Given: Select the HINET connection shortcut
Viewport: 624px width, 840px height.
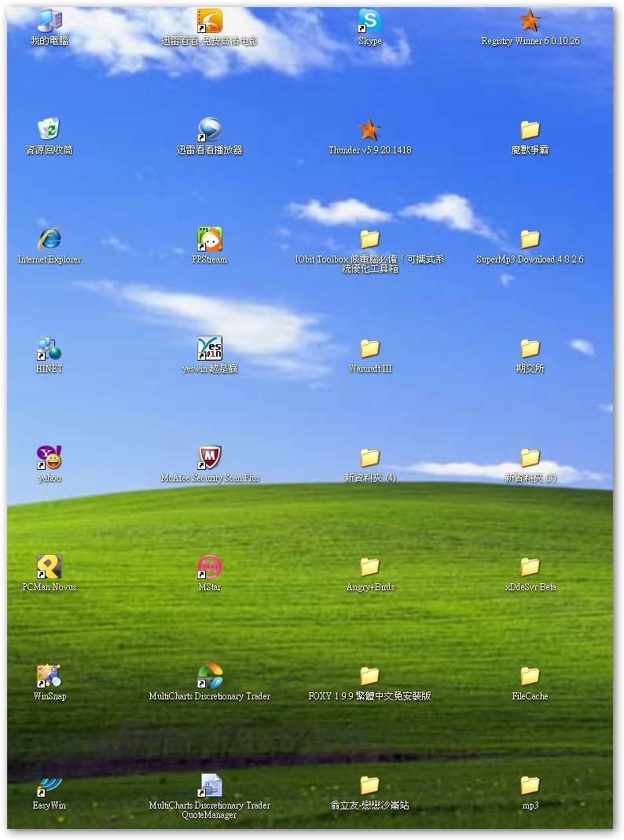Looking at the screenshot, I should click(50, 350).
